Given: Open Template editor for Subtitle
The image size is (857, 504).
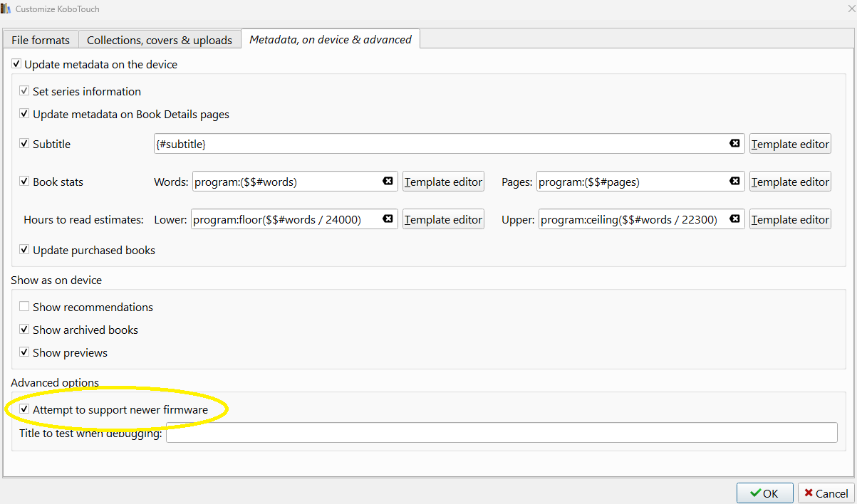Looking at the screenshot, I should coord(790,144).
